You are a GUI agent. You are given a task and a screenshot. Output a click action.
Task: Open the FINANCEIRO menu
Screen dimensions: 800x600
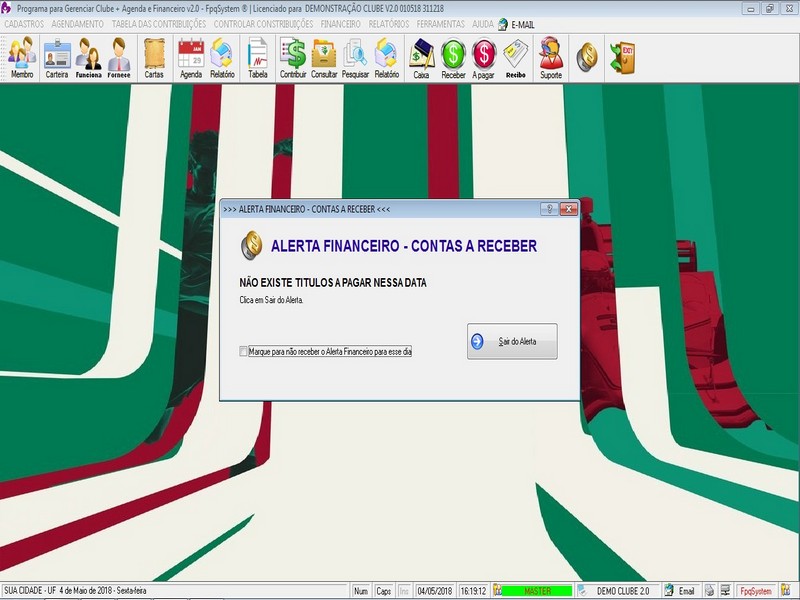340,24
